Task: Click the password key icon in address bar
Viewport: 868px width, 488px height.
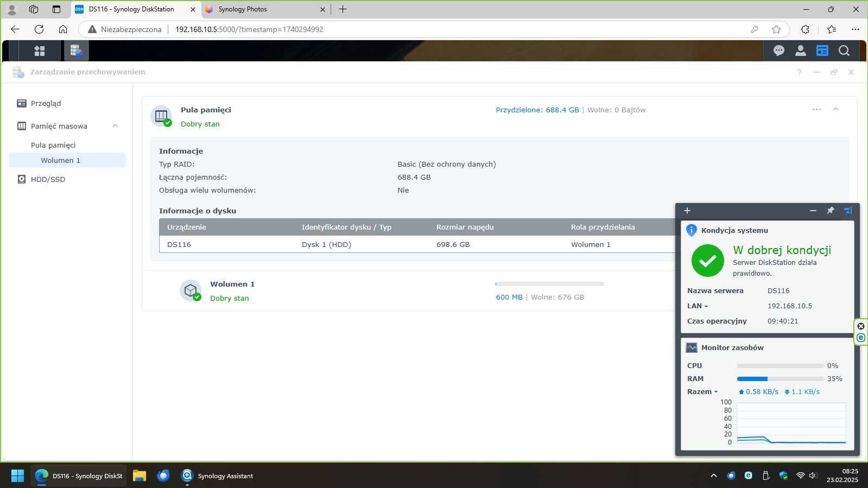Action: pos(755,29)
